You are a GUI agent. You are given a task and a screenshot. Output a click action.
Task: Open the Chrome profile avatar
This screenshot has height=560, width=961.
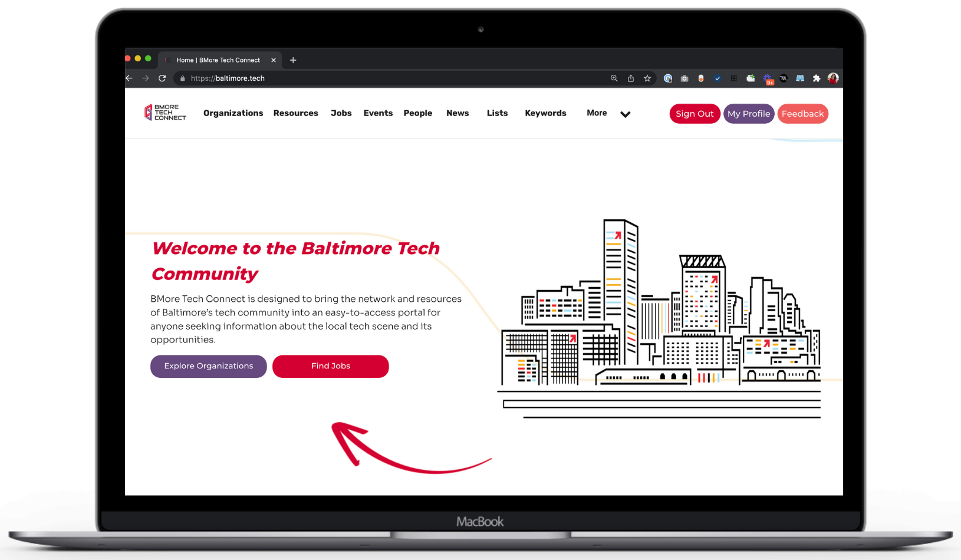pos(833,78)
